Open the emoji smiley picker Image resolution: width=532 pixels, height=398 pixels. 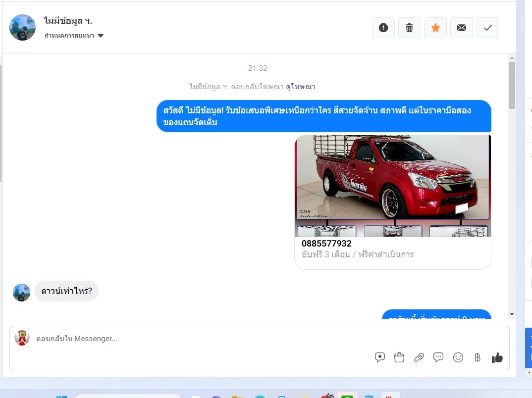tap(458, 357)
